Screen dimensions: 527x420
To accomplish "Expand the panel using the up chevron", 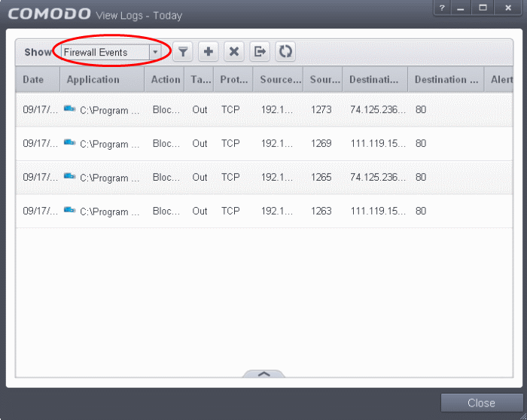I will tap(263, 373).
